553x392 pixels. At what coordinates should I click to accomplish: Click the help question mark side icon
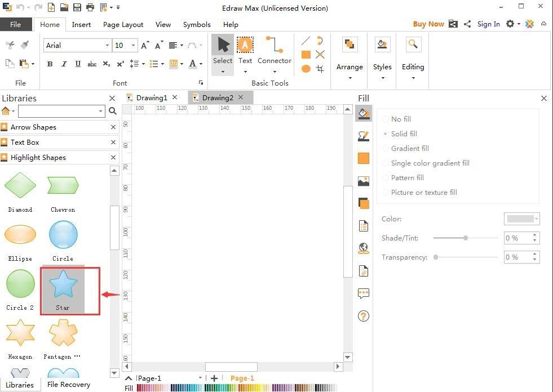[x=364, y=316]
